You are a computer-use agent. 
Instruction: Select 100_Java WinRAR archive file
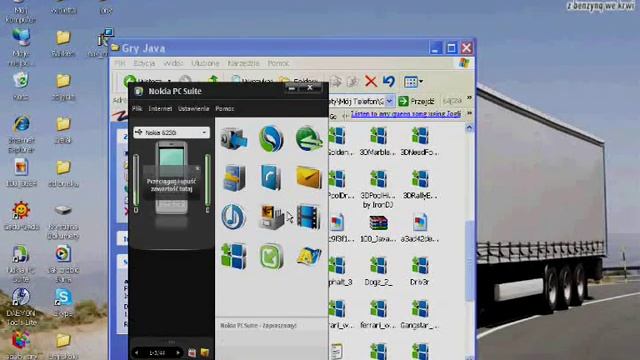pyautogui.click(x=378, y=229)
